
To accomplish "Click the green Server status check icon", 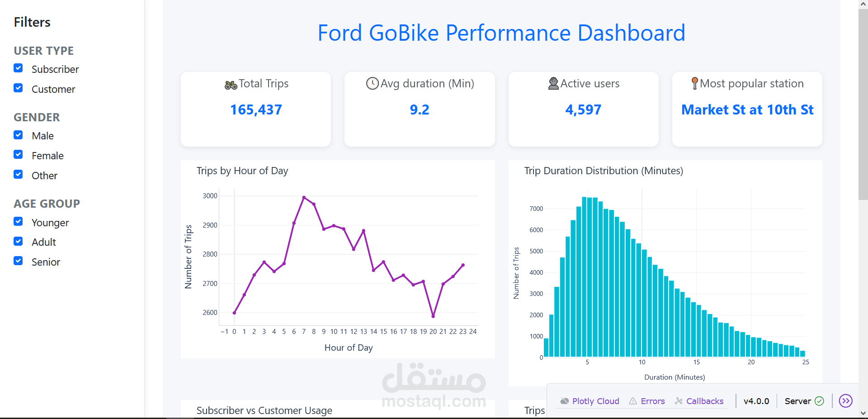I will tap(820, 401).
